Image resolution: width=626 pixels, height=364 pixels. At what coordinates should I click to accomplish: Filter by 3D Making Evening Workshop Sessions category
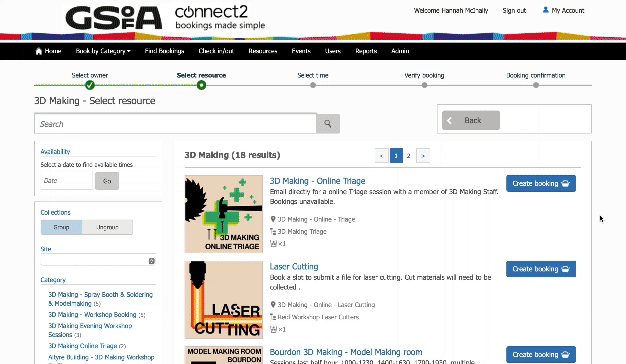(90, 330)
